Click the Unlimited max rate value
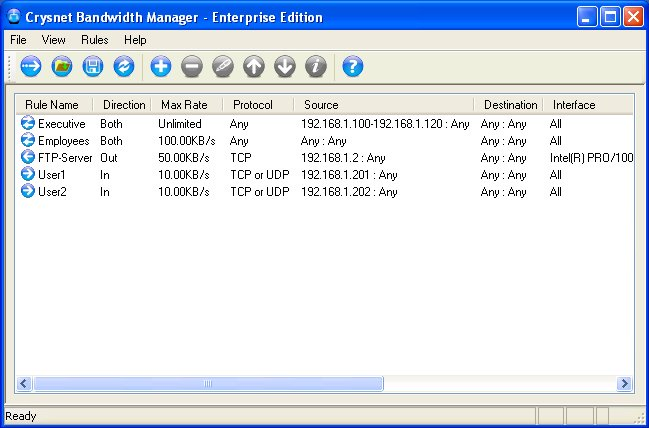 click(x=180, y=124)
